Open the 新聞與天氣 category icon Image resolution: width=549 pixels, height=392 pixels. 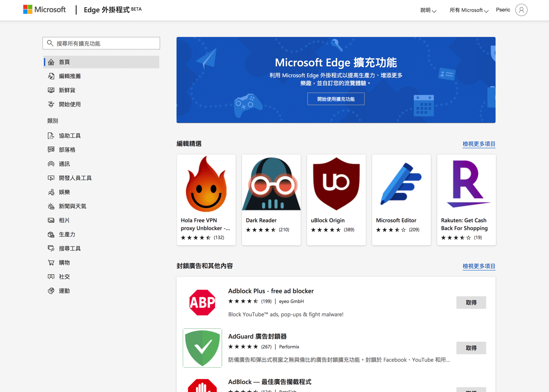pos(50,206)
